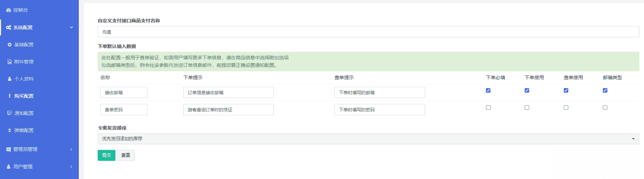644x179 pixels.
Task: Click the 系统配置 gears icon
Action: point(8,28)
